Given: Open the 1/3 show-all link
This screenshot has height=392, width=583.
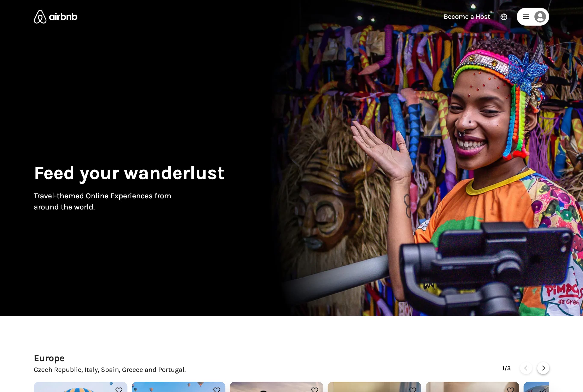Looking at the screenshot, I should pos(506,368).
